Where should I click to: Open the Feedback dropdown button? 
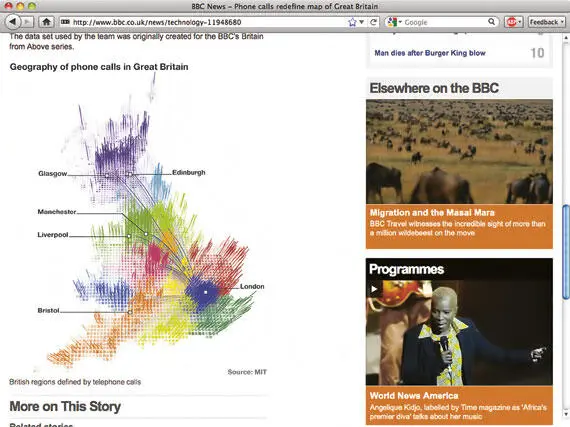pos(546,22)
